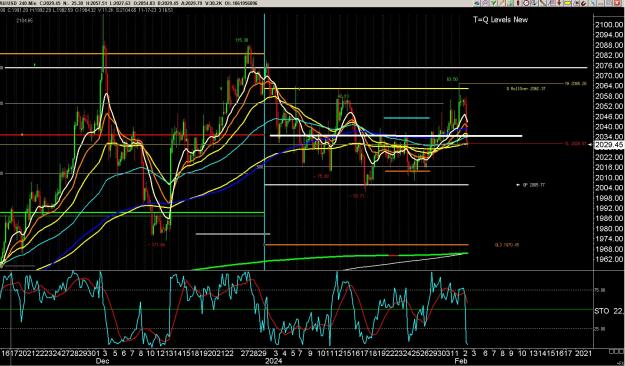The width and height of the screenshot is (625, 366).
Task: Click the green curved average line at bottom
Action: [x=331, y=258]
